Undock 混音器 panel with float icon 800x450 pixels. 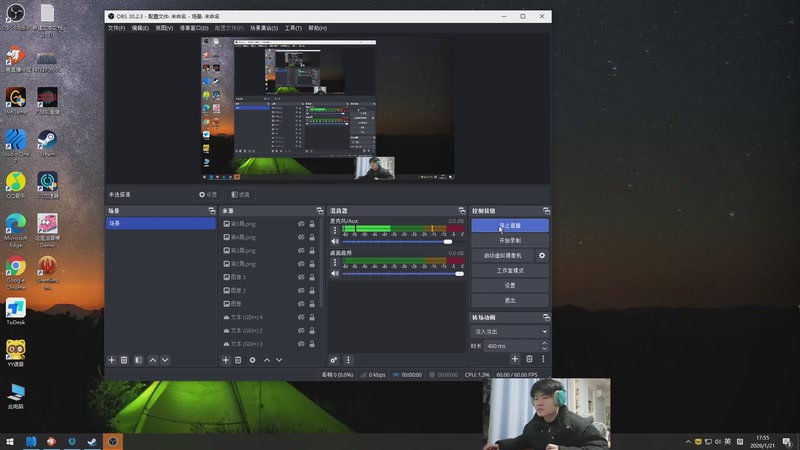462,211
